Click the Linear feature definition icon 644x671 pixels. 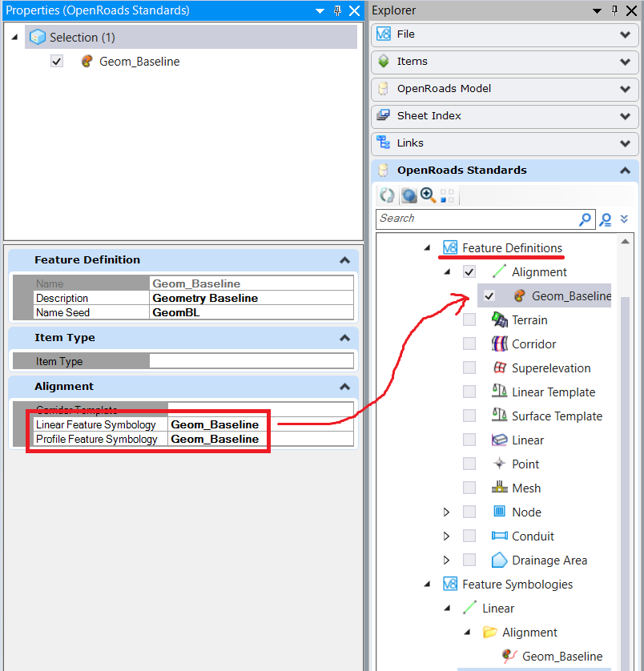[x=499, y=440]
